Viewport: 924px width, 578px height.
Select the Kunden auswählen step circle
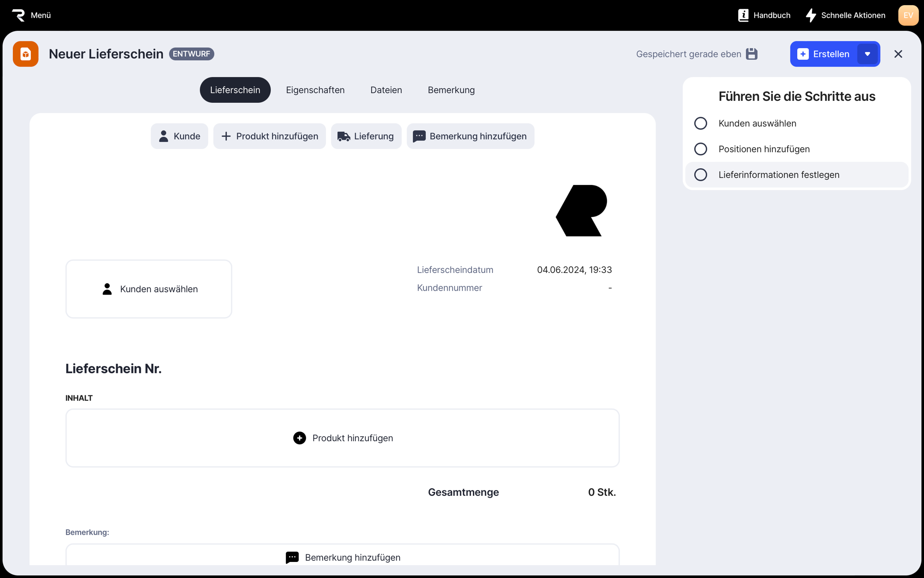(701, 123)
